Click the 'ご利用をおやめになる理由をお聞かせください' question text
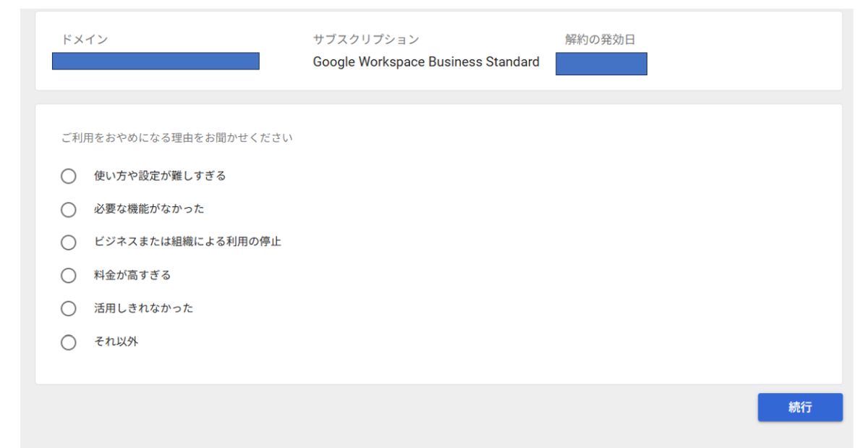 click(x=177, y=138)
